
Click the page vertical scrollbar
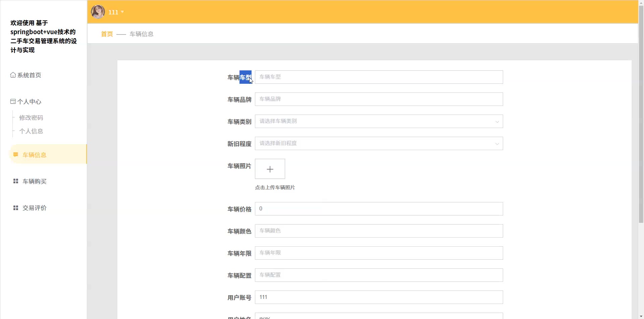(x=641, y=114)
